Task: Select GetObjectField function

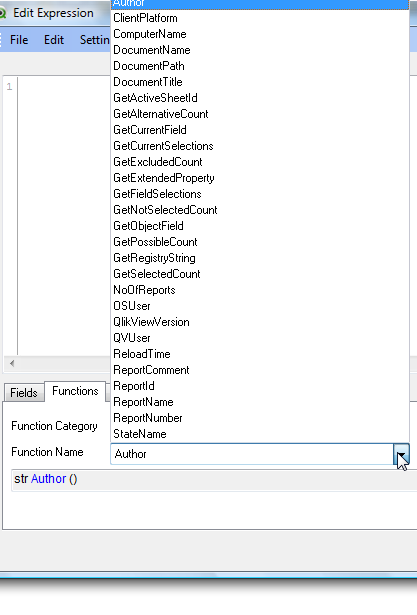Action: 260,226
